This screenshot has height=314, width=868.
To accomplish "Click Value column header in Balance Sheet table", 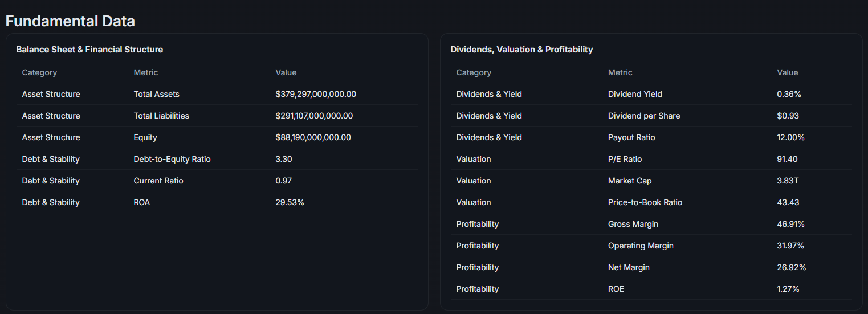I will pyautogui.click(x=286, y=72).
